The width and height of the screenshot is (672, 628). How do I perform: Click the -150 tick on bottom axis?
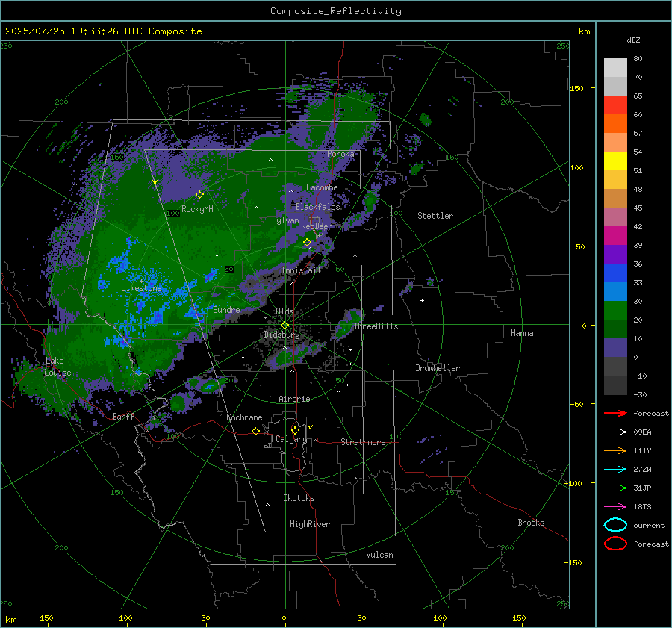coord(44,618)
